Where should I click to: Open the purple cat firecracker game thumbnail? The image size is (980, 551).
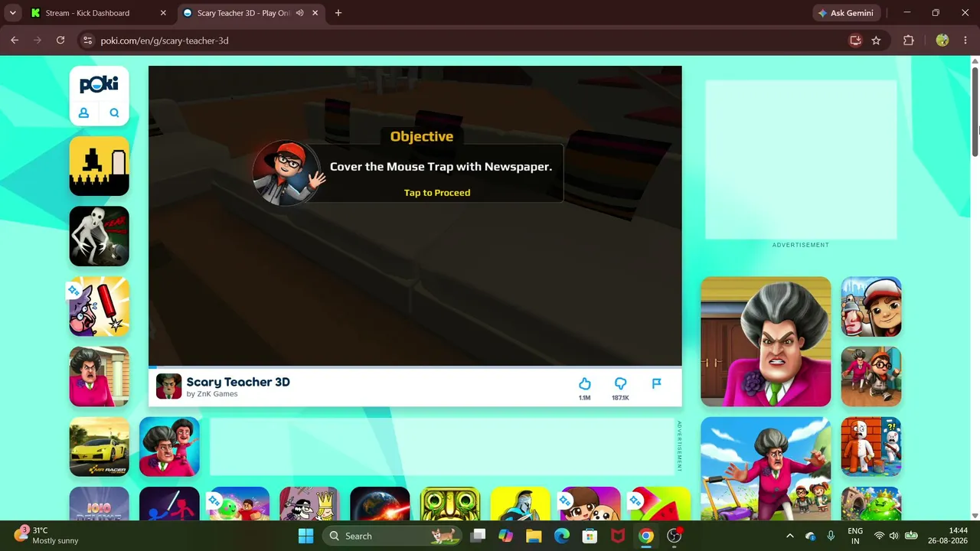100,307
